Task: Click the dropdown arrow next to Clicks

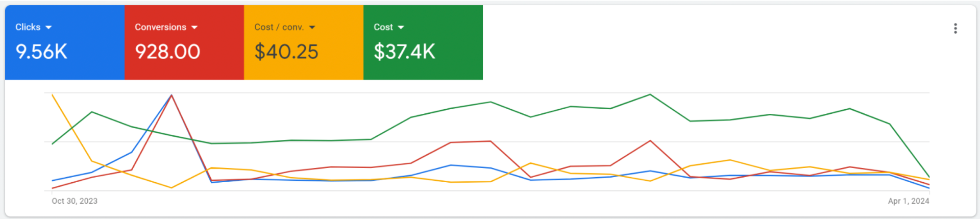Action: [48, 28]
